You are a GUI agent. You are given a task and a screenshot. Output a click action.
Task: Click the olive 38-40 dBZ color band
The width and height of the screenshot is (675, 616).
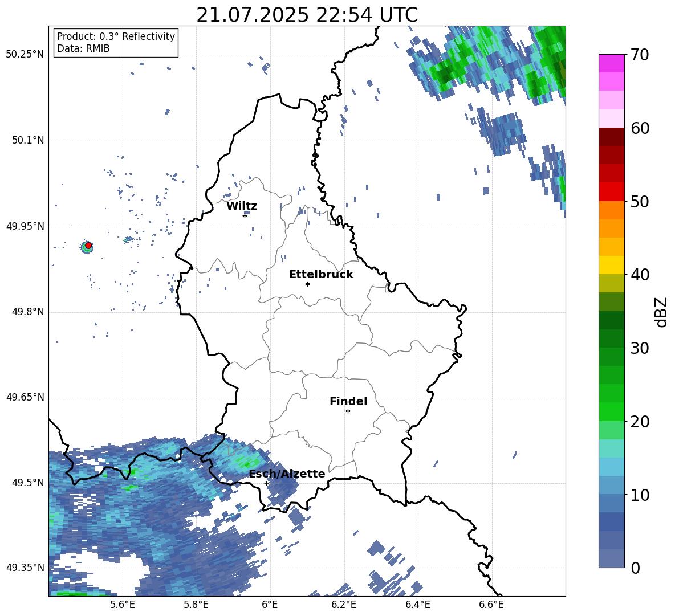point(611,283)
